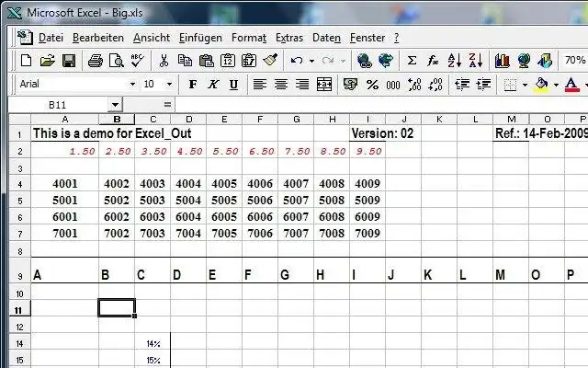Expand the Name Box B11 dropdown
Image resolution: width=588 pixels, height=368 pixels.
tap(115, 105)
